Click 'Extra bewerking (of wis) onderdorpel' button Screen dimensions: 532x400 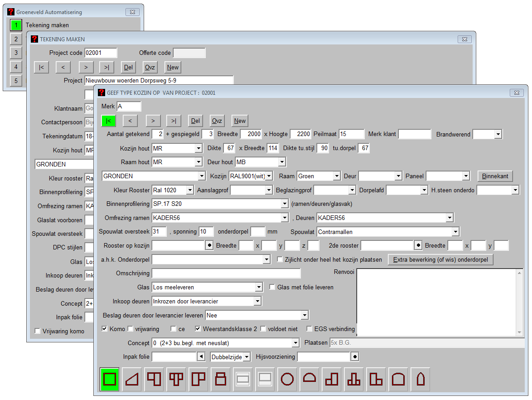coord(440,260)
